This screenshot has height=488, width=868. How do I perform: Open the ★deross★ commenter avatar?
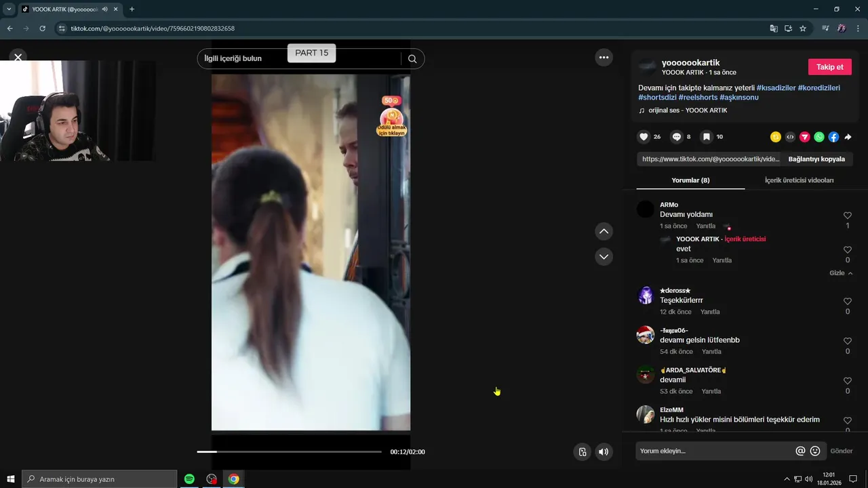coord(646,296)
